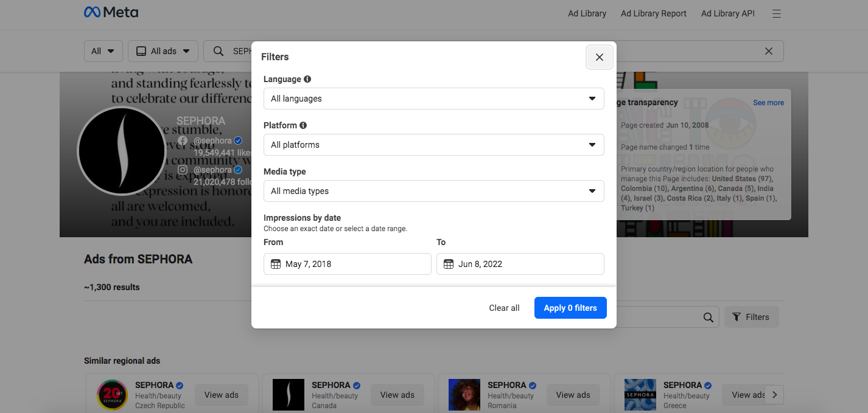Screen dimensions: 868x413
Task: Click the Platform info icon
Action: pyautogui.click(x=303, y=125)
